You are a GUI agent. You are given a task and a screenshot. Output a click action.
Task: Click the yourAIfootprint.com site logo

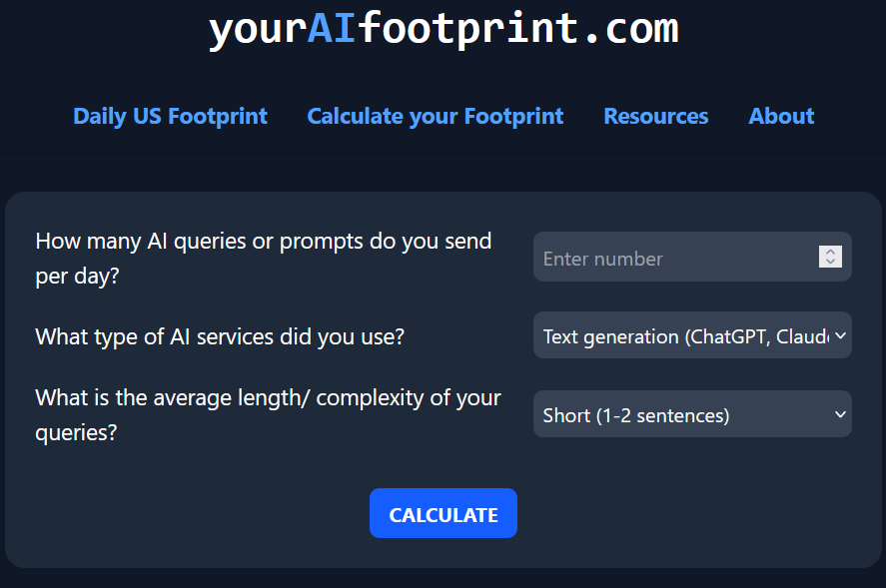(443, 29)
